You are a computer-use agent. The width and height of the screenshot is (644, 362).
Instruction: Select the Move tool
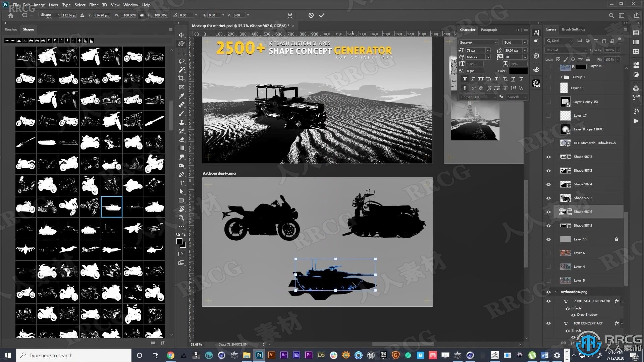pos(181,35)
